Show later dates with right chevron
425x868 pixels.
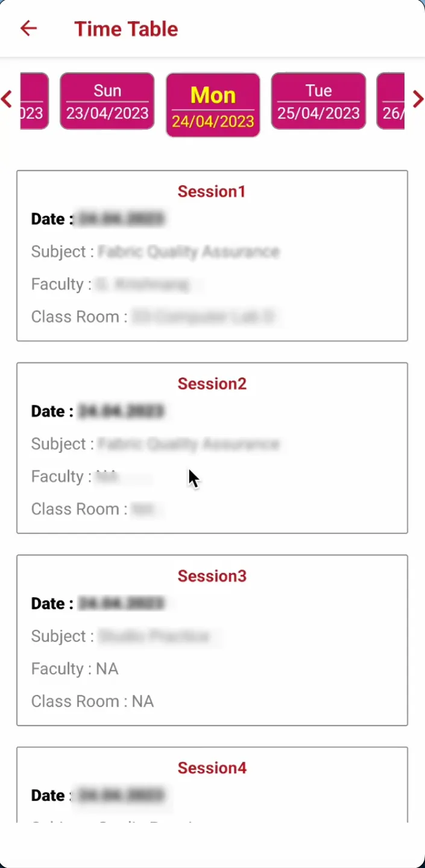418,100
